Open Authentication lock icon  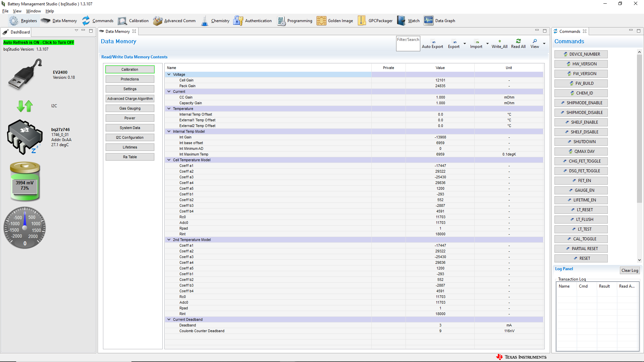pyautogui.click(x=238, y=21)
